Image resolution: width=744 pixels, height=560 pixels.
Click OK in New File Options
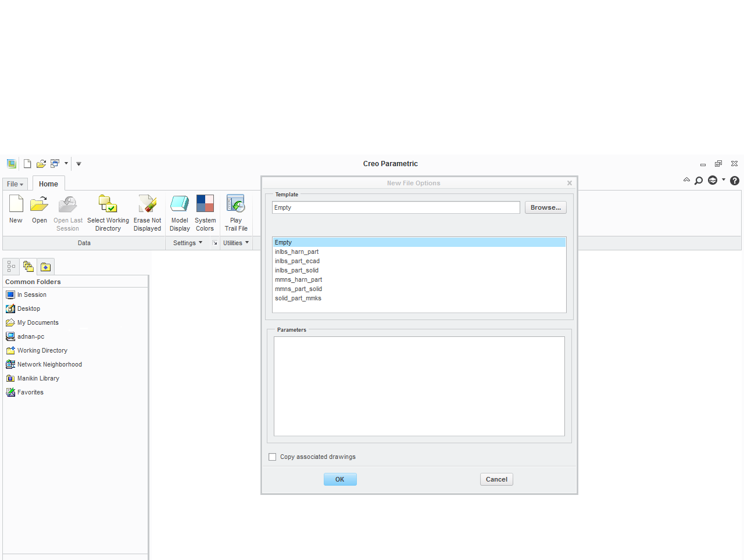tap(340, 479)
